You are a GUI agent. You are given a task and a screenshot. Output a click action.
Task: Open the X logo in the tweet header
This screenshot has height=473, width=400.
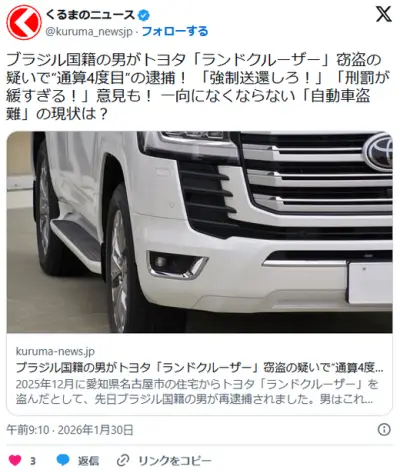[x=384, y=15]
